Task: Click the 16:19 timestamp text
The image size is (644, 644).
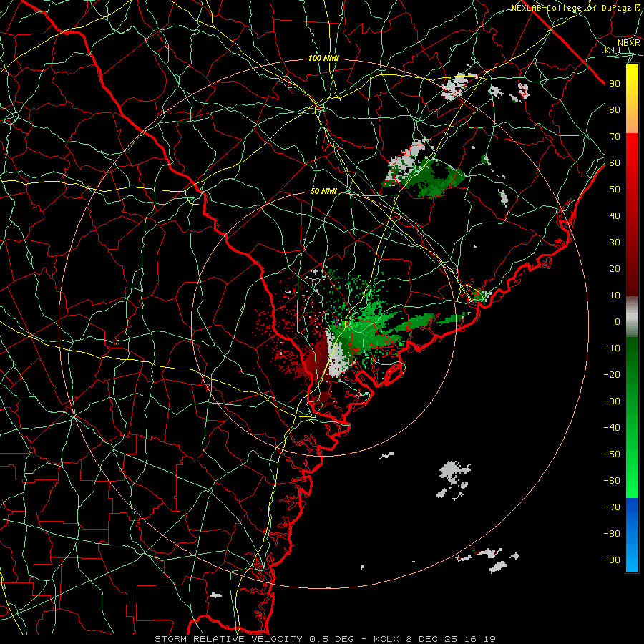Action: click(x=480, y=639)
